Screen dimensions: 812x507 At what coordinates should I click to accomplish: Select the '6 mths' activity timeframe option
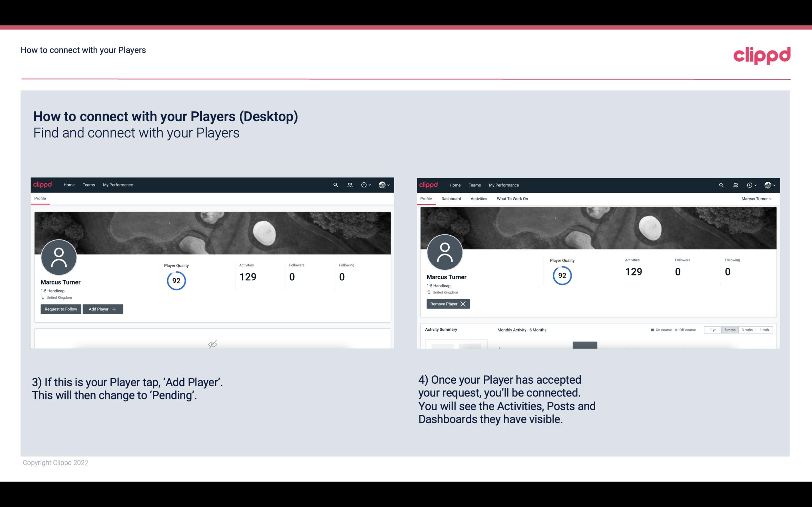730,329
